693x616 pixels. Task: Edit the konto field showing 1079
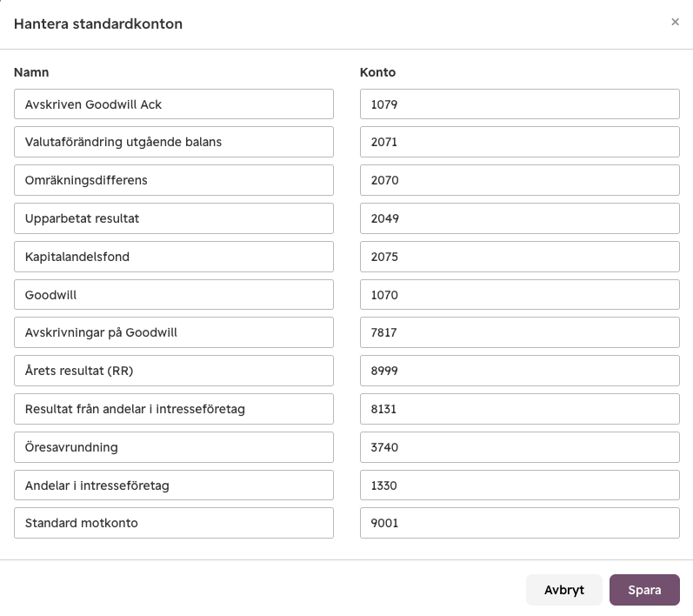[520, 104]
